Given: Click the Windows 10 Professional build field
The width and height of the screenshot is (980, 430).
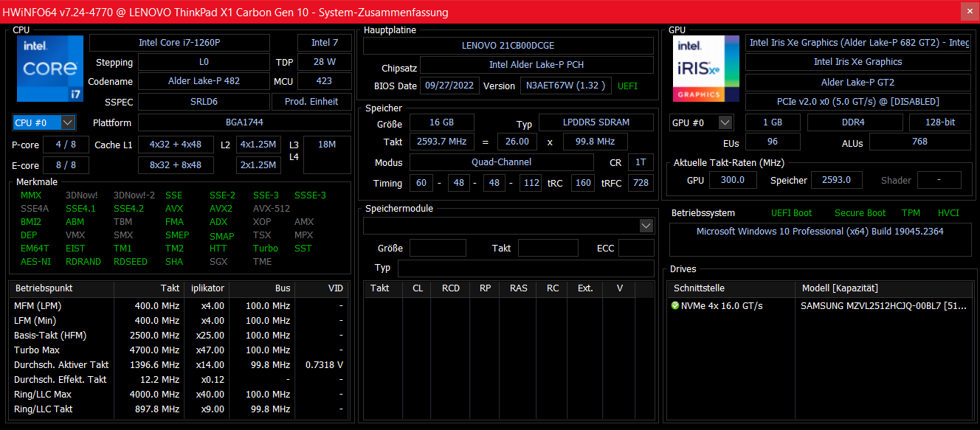Looking at the screenshot, I should click(820, 240).
